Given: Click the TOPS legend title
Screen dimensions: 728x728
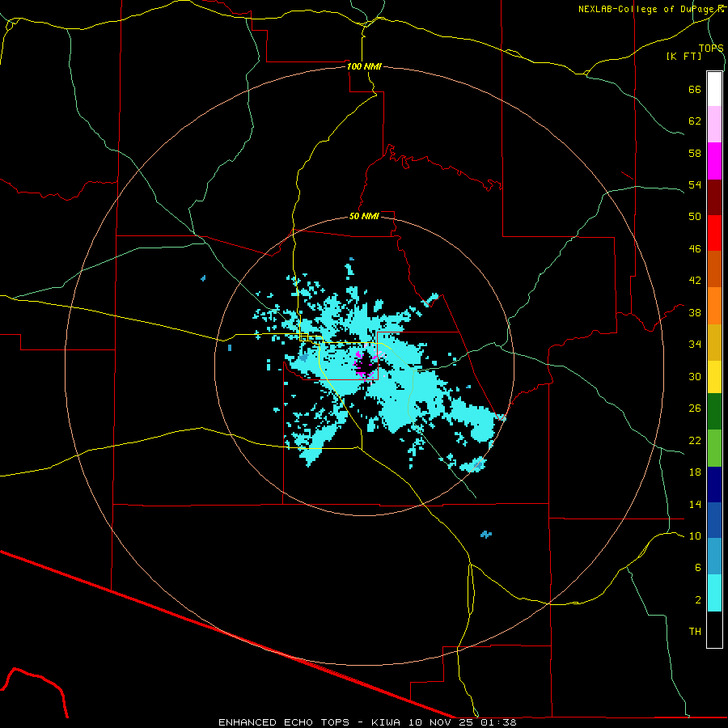Looking at the screenshot, I should pos(711,48).
